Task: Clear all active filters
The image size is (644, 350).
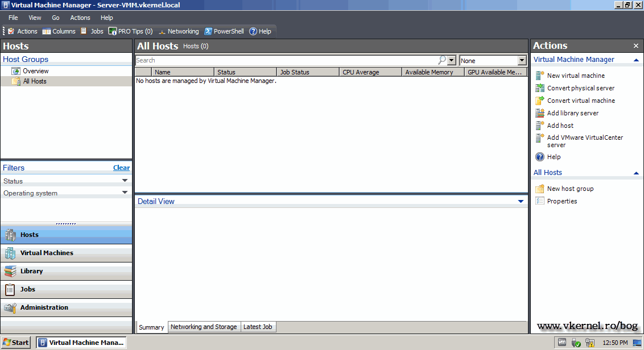Action: pyautogui.click(x=121, y=168)
